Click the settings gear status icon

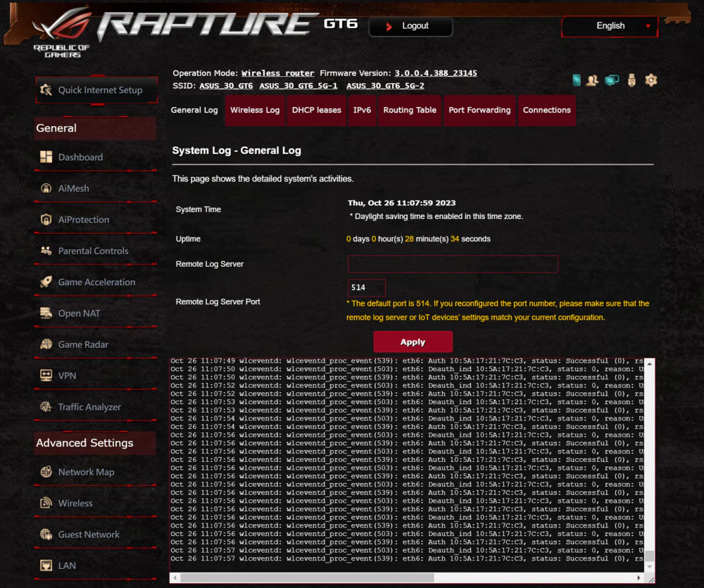click(651, 80)
